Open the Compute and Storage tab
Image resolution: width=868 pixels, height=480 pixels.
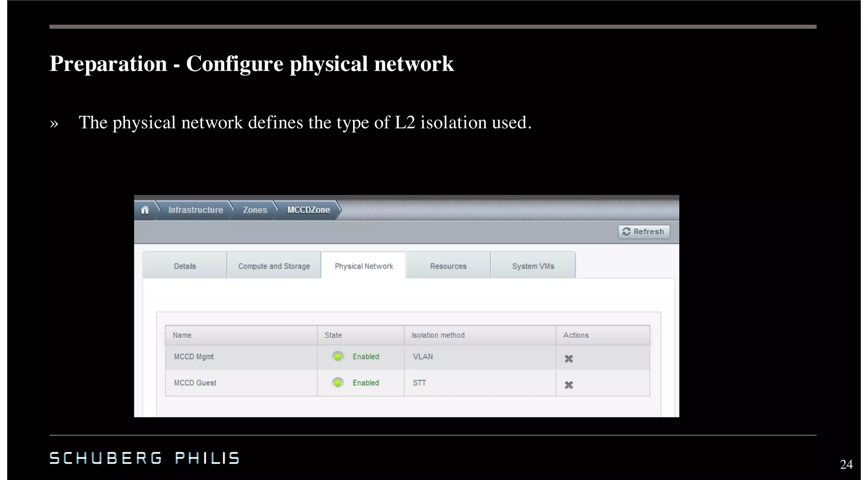click(x=274, y=266)
